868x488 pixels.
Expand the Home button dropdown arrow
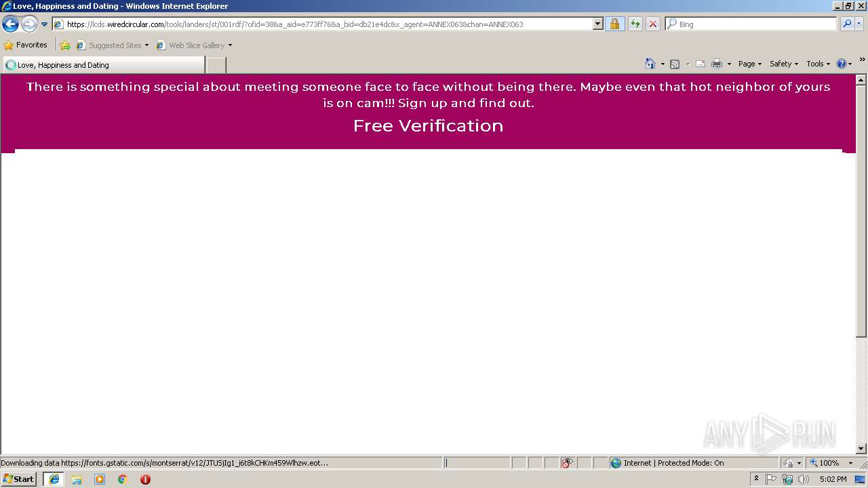click(x=663, y=64)
